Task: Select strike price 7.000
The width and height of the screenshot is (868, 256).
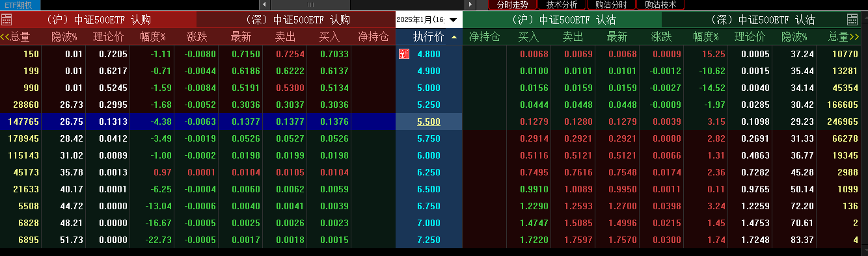Action: 428,223
